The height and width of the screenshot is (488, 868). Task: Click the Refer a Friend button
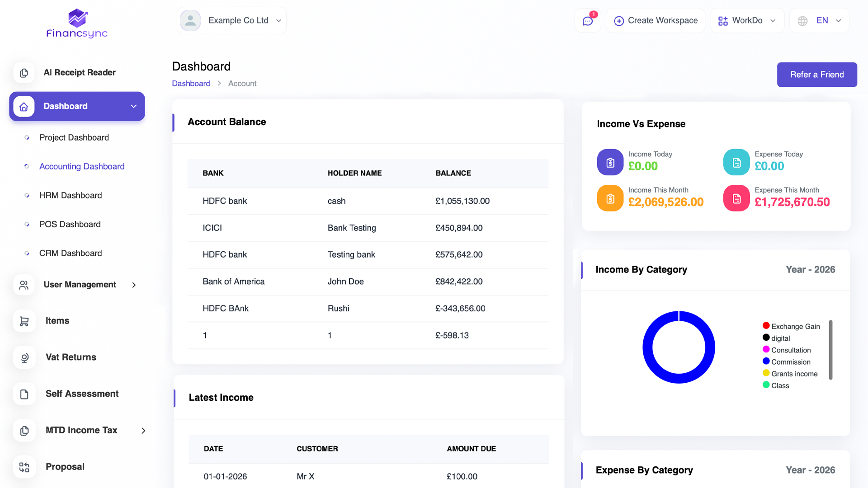point(816,75)
